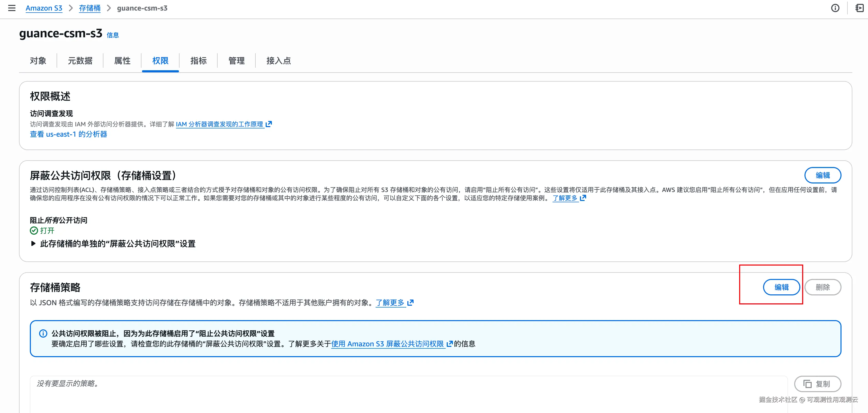Click external link icon after IAM 分析器 link
This screenshot has height=413, width=868.
(x=269, y=124)
